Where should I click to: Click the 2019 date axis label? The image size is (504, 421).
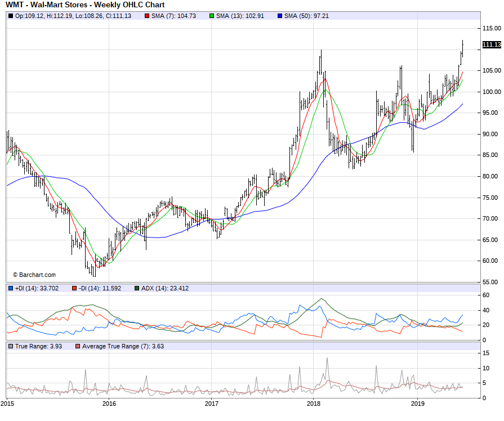417,404
